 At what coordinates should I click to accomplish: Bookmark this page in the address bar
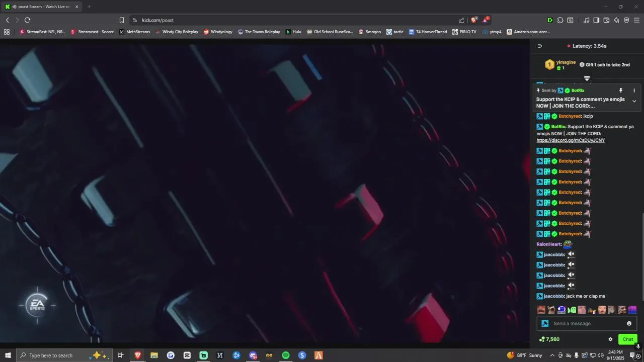point(122,20)
